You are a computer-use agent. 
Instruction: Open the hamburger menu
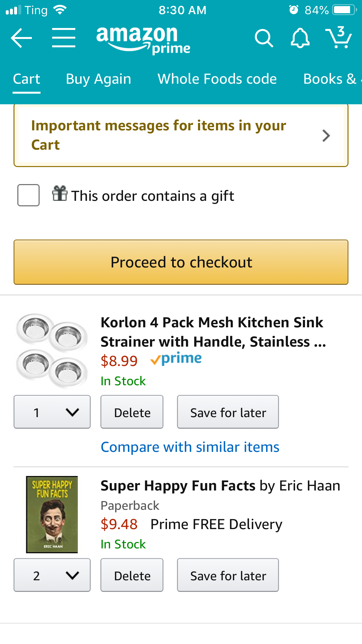pyautogui.click(x=64, y=38)
